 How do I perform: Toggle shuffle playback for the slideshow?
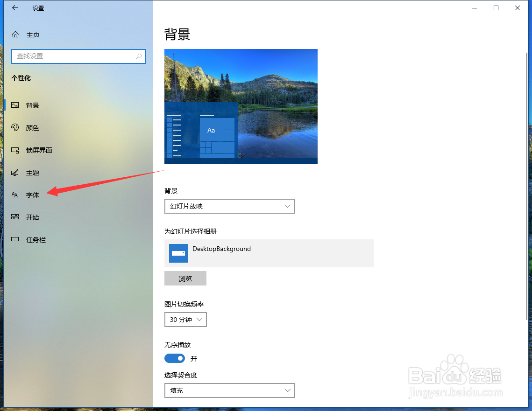click(x=174, y=358)
